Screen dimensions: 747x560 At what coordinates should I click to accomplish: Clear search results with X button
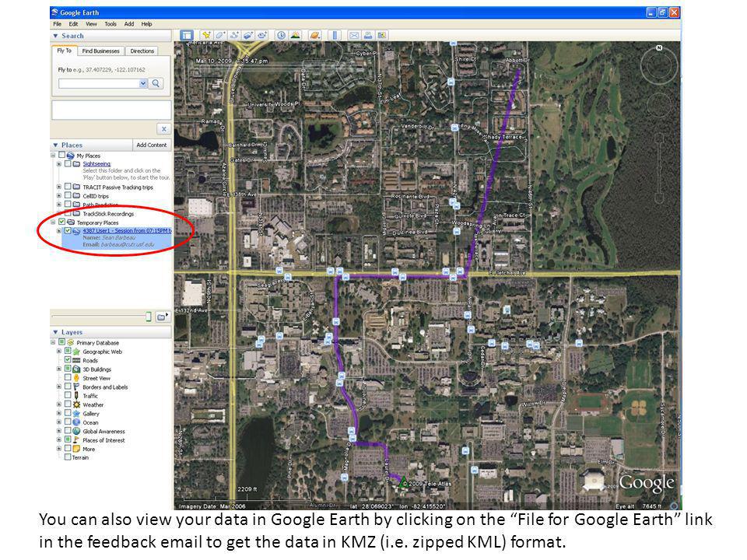pos(163,129)
